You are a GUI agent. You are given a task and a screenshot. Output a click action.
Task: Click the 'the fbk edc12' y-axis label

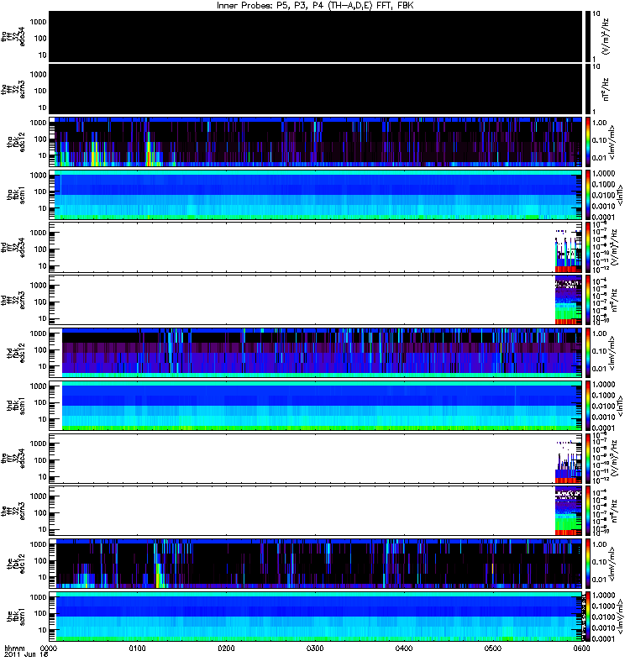[16, 564]
